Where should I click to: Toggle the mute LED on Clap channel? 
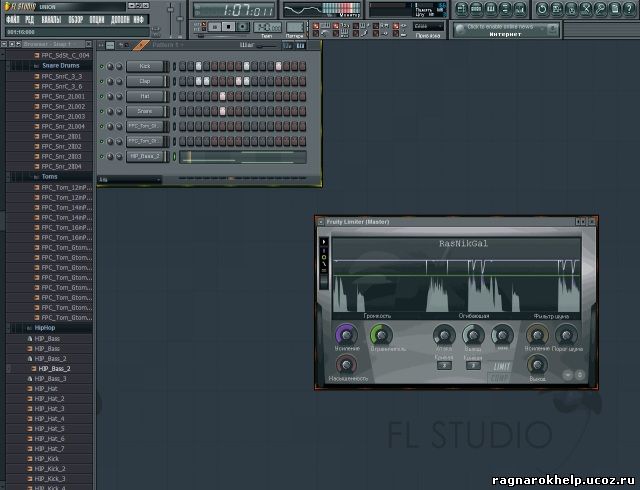[x=101, y=81]
